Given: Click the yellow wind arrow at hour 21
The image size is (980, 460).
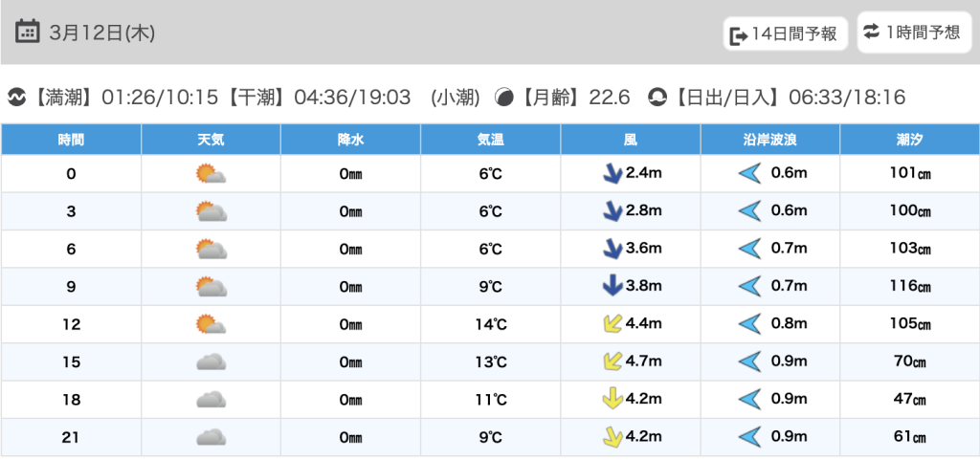Looking at the screenshot, I should point(611,437).
